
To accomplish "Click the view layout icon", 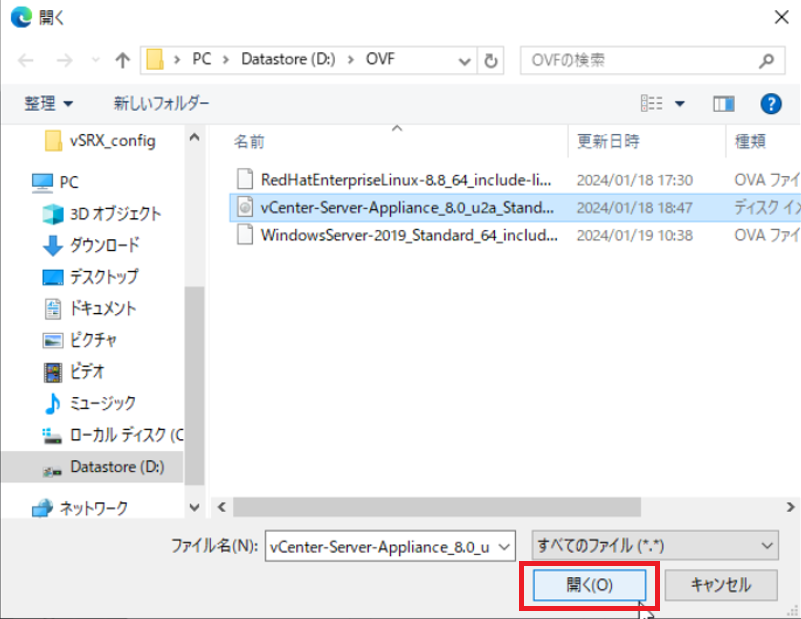I will click(652, 103).
